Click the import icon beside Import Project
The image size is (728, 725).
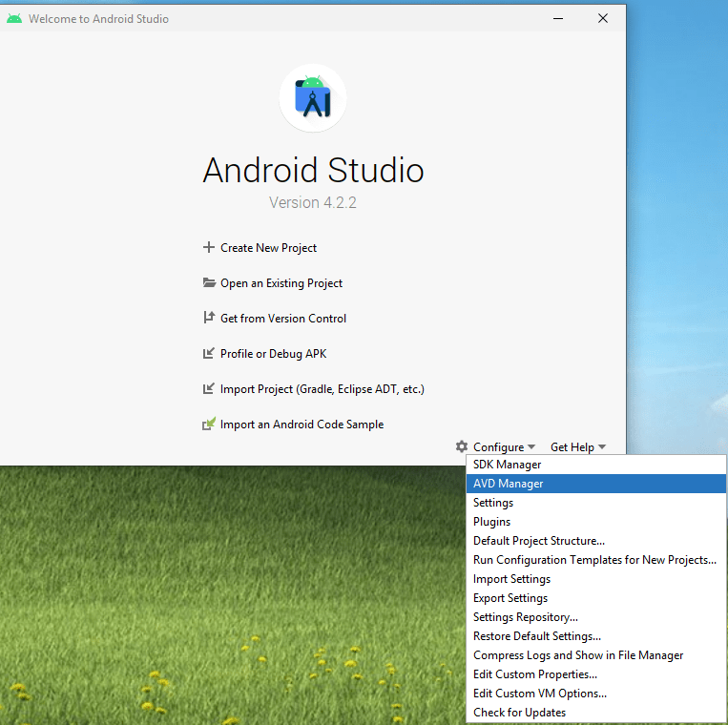[208, 388]
